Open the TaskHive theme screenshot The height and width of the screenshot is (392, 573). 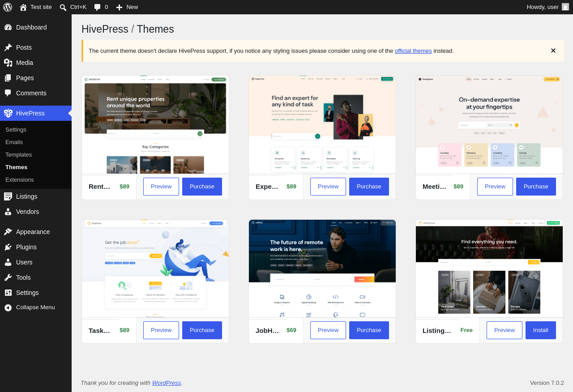click(155, 268)
